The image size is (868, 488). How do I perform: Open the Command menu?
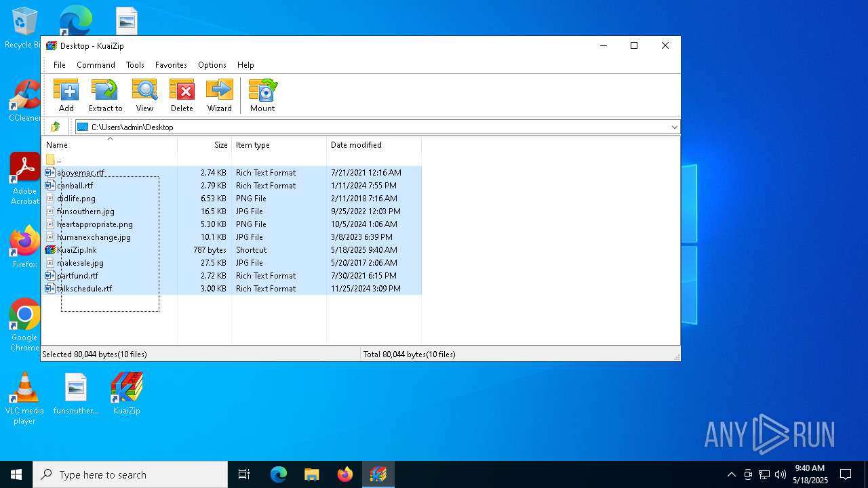click(96, 65)
